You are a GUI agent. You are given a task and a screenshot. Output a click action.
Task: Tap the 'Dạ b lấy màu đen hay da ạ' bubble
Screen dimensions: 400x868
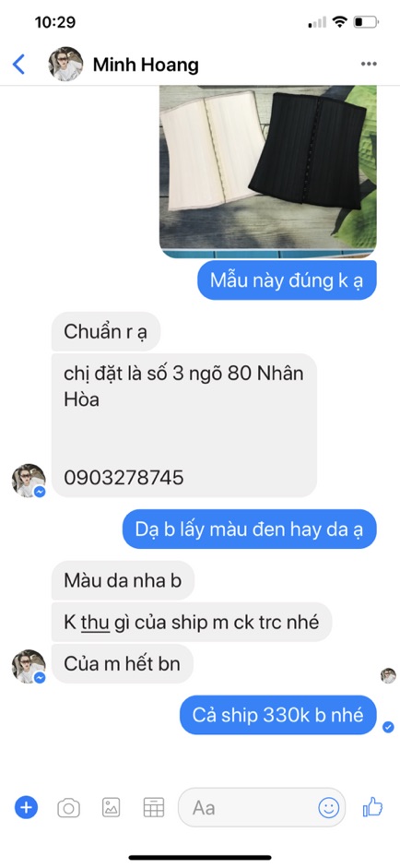[x=250, y=529]
